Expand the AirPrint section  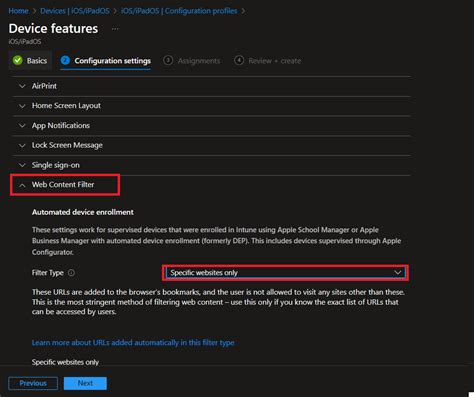[x=211, y=86]
